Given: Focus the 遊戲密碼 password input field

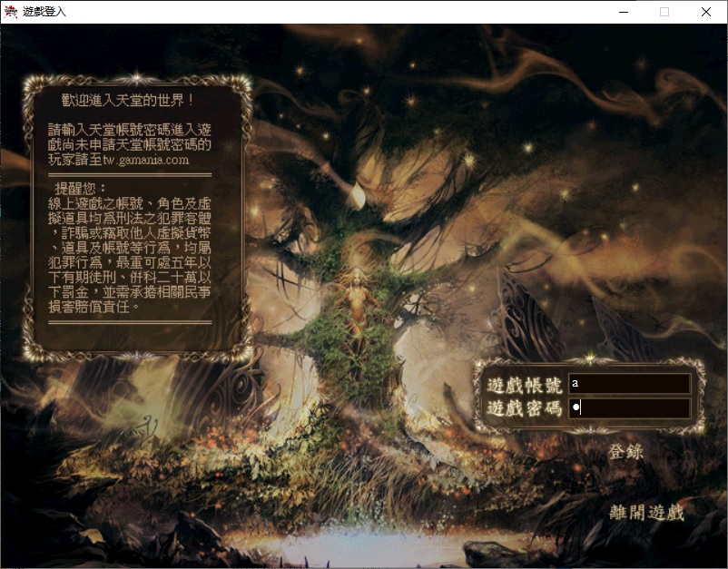Looking at the screenshot, I should 630,408.
